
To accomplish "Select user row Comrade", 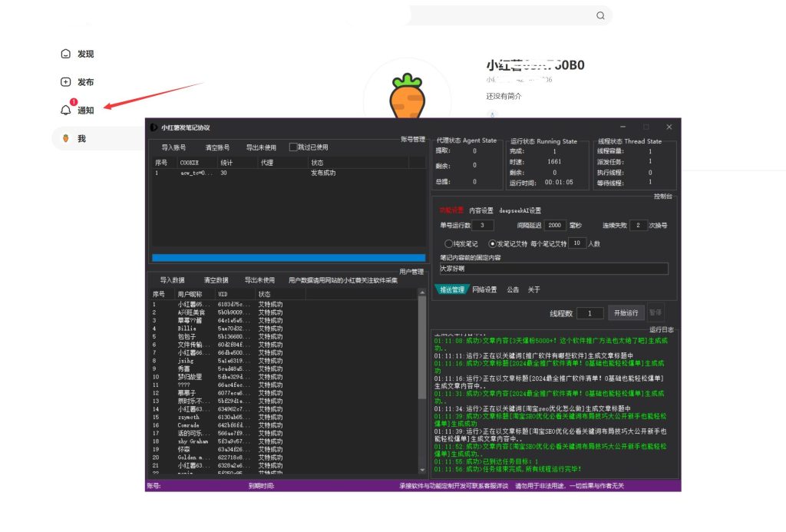I will (x=284, y=425).
